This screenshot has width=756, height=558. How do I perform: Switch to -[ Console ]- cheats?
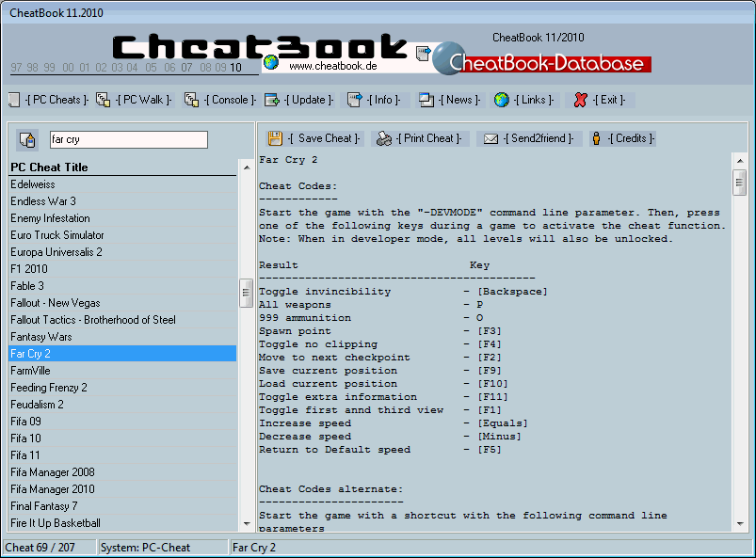(x=230, y=100)
